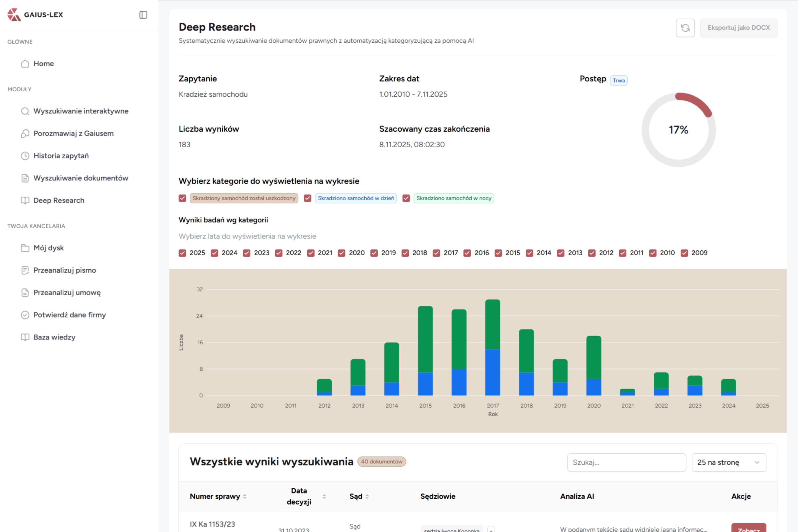This screenshot has height=532, width=798.
Task: Open the Home section
Action: tap(44, 63)
